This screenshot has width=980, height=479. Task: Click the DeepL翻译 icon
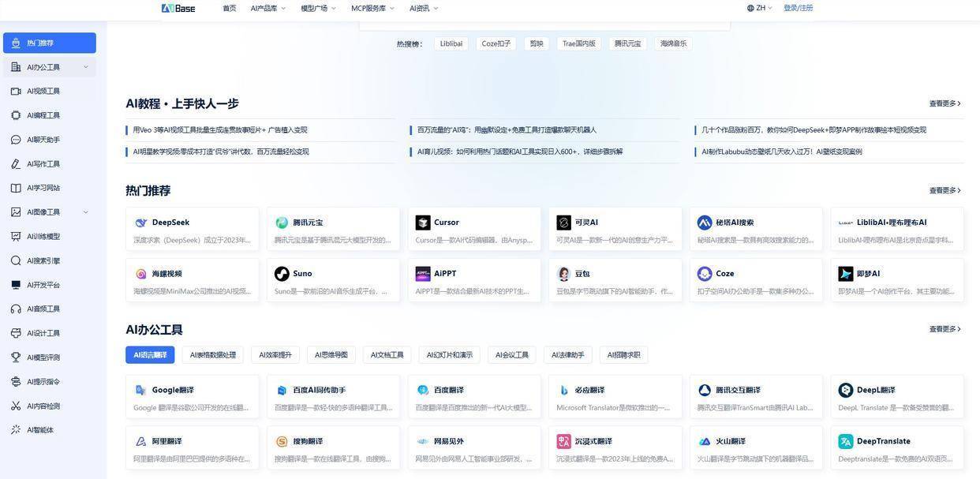click(846, 390)
